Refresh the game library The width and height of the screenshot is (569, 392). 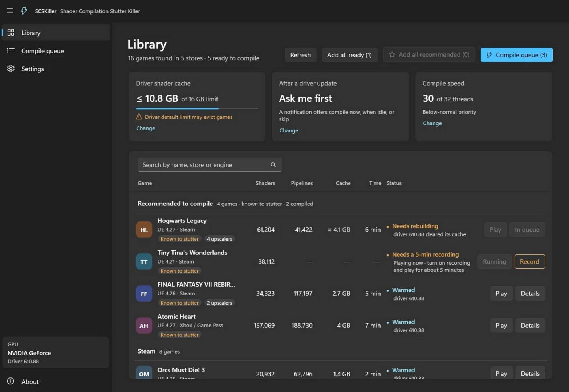coord(301,55)
